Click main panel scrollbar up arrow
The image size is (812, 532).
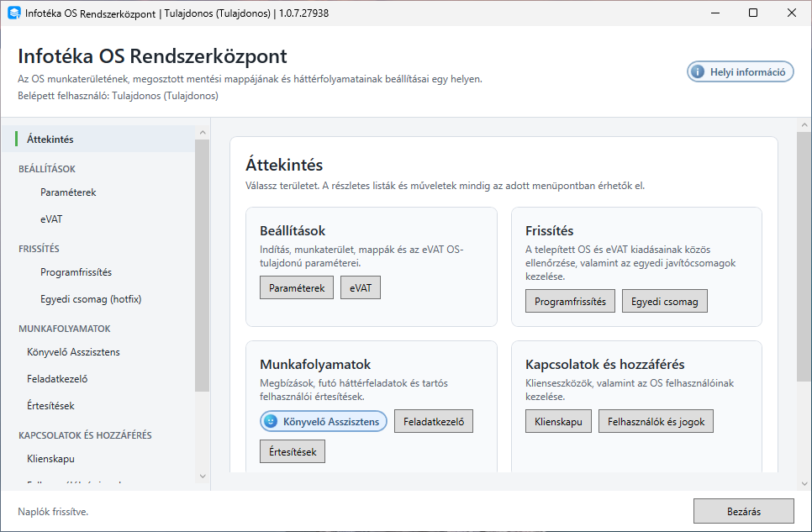coord(804,125)
